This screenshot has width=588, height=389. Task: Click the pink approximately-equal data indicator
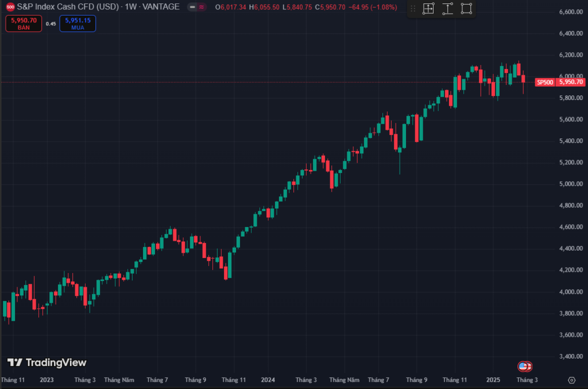[x=202, y=7]
